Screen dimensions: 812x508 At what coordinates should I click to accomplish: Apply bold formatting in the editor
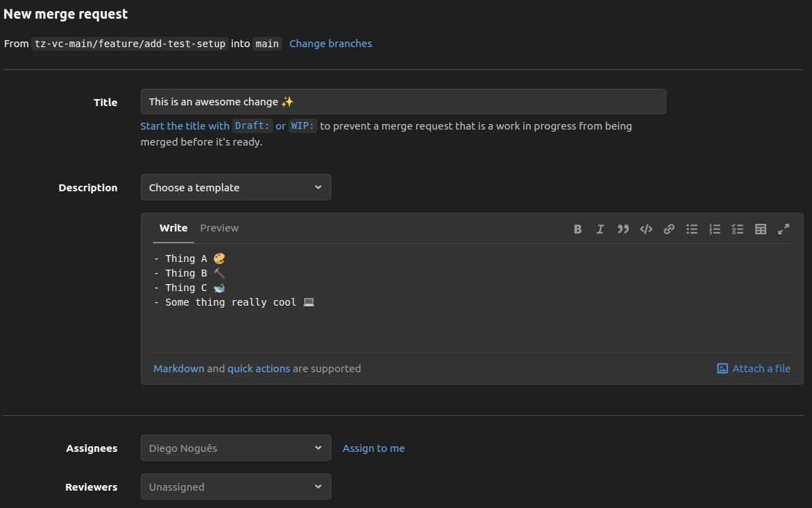click(x=578, y=229)
